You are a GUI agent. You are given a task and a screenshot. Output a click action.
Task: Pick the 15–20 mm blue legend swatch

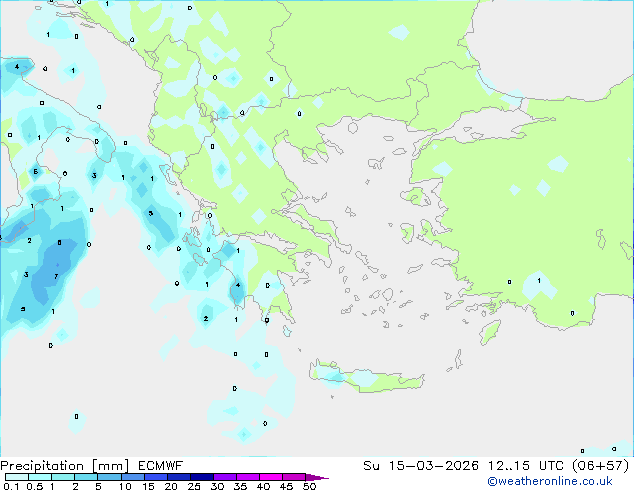click(x=155, y=477)
